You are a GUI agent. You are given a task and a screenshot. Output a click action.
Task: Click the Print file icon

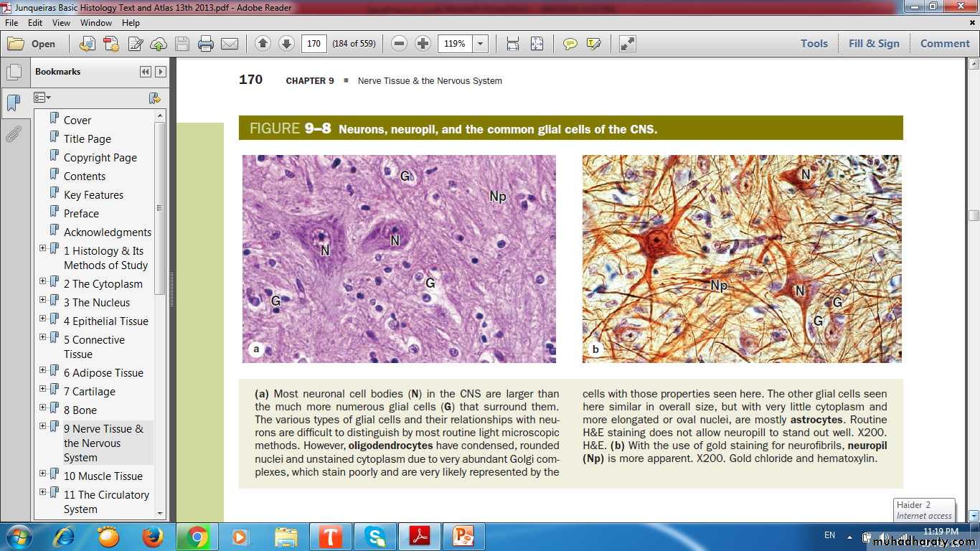click(x=206, y=44)
